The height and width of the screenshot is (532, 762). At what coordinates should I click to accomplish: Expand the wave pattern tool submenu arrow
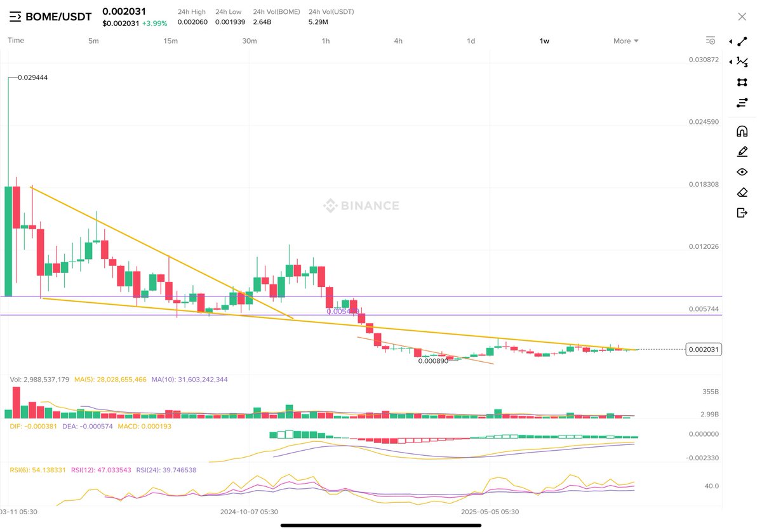point(730,62)
